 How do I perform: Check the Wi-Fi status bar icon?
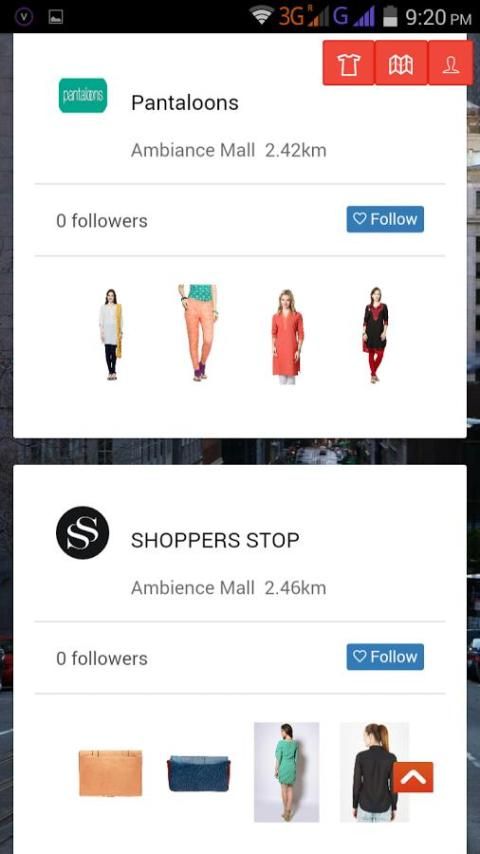261,16
